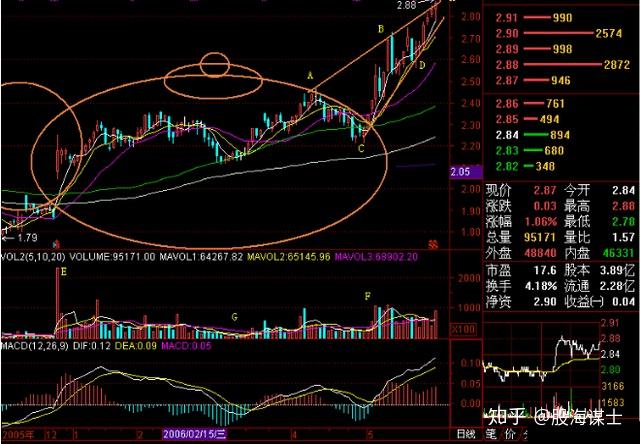640x444 pixels.
Task: Click the 现价 current price 2.87 value
Action: tap(545, 190)
